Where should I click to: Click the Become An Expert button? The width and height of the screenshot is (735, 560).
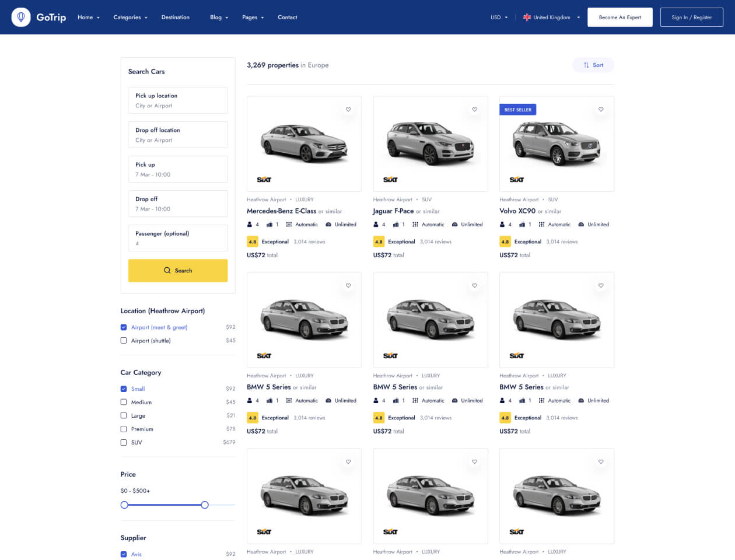[619, 17]
